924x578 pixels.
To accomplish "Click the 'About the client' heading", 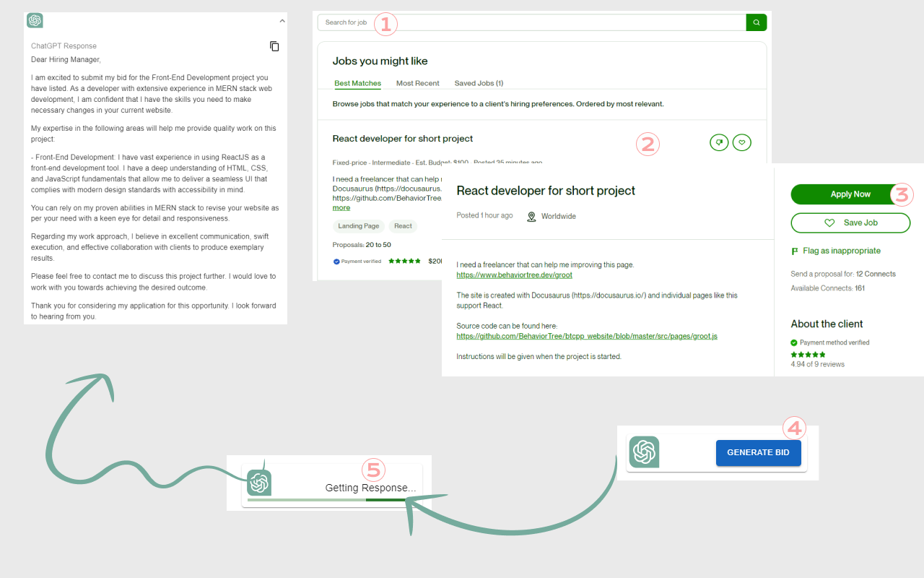I will tap(827, 324).
